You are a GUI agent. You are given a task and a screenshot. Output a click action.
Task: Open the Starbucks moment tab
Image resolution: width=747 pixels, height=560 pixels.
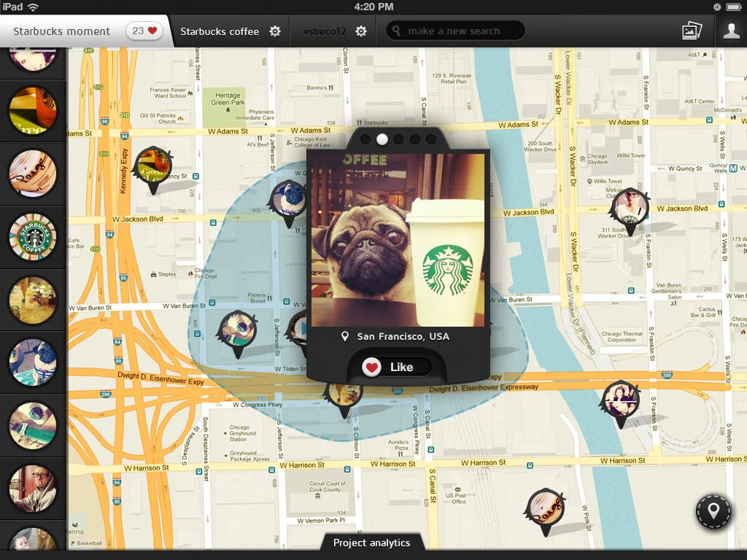(62, 31)
